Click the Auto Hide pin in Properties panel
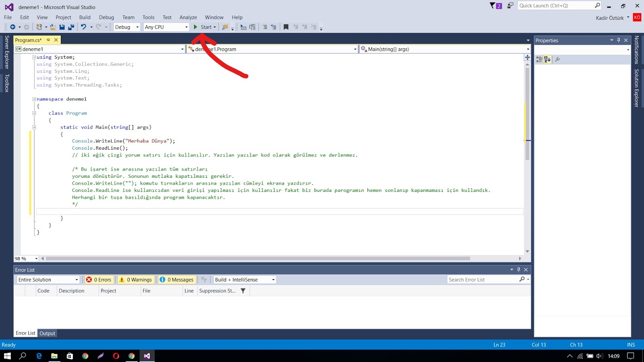Image resolution: width=644 pixels, height=362 pixels. tap(619, 40)
